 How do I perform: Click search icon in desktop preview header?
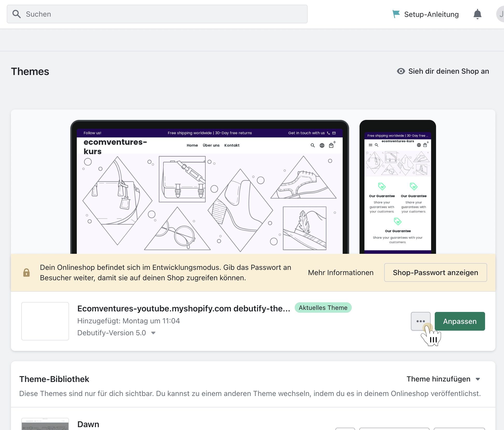pos(313,145)
